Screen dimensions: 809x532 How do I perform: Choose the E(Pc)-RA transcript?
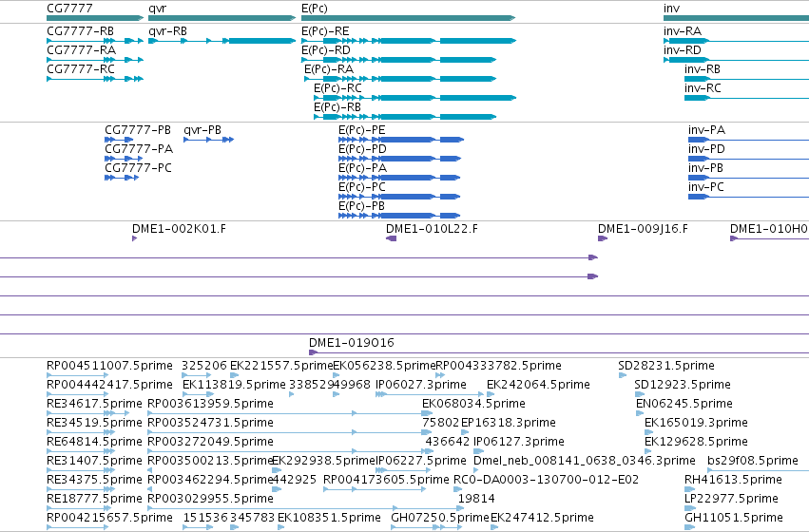click(400, 79)
